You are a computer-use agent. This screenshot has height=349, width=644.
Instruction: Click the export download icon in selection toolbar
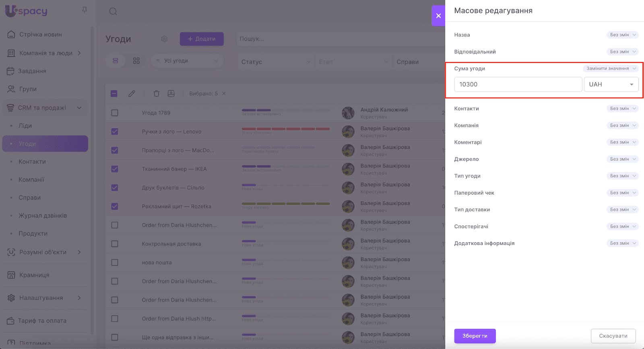[171, 93]
